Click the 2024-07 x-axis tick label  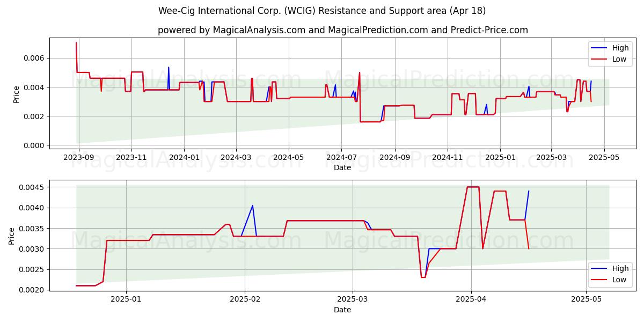pos(341,157)
